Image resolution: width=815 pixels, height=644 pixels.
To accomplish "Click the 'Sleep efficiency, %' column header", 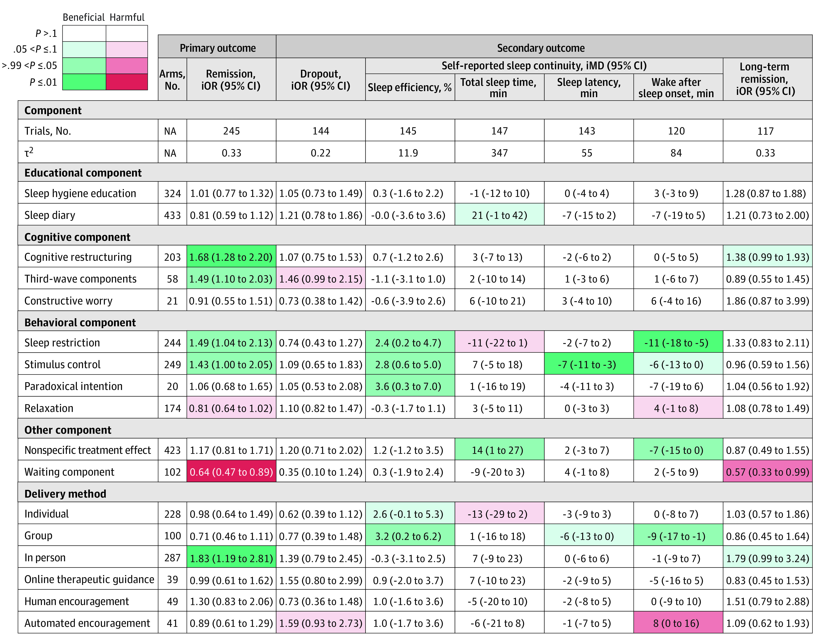I will click(410, 87).
